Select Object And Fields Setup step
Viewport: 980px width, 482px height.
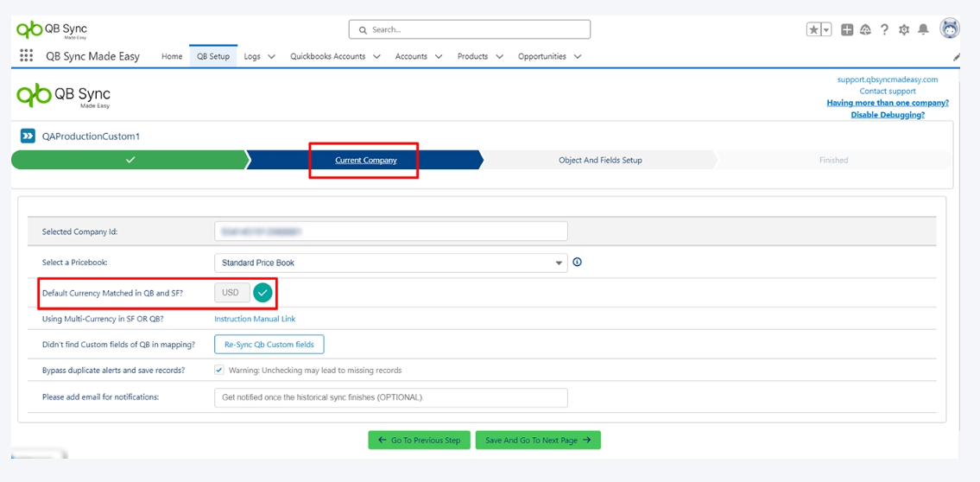point(600,160)
